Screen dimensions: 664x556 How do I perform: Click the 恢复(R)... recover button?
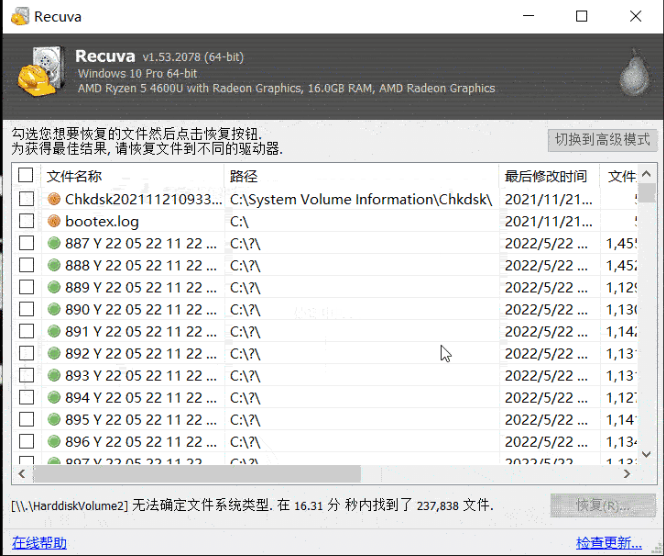603,505
